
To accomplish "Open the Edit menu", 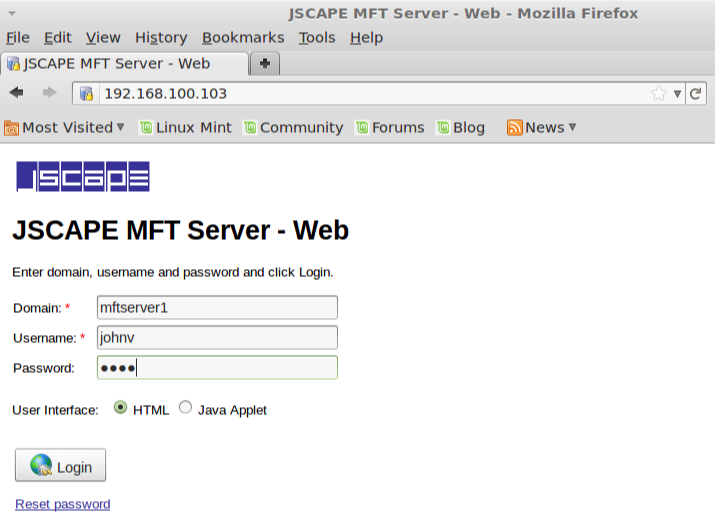I will tap(57, 37).
